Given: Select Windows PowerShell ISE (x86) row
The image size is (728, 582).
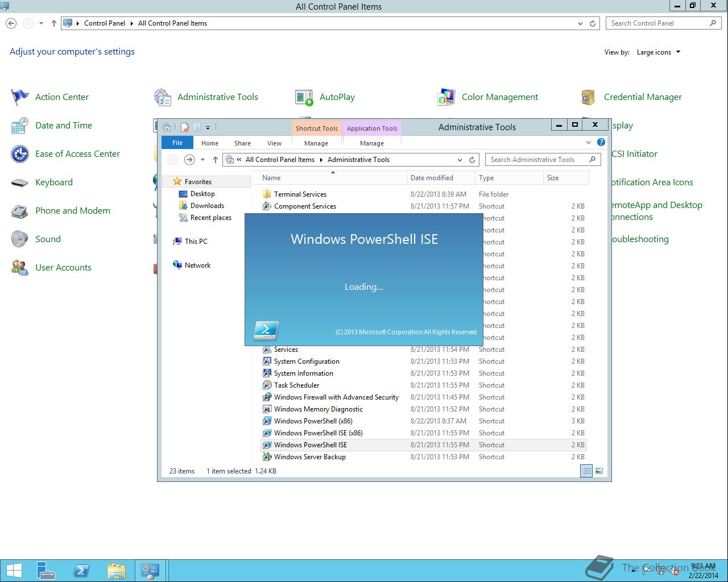Looking at the screenshot, I should (x=423, y=433).
